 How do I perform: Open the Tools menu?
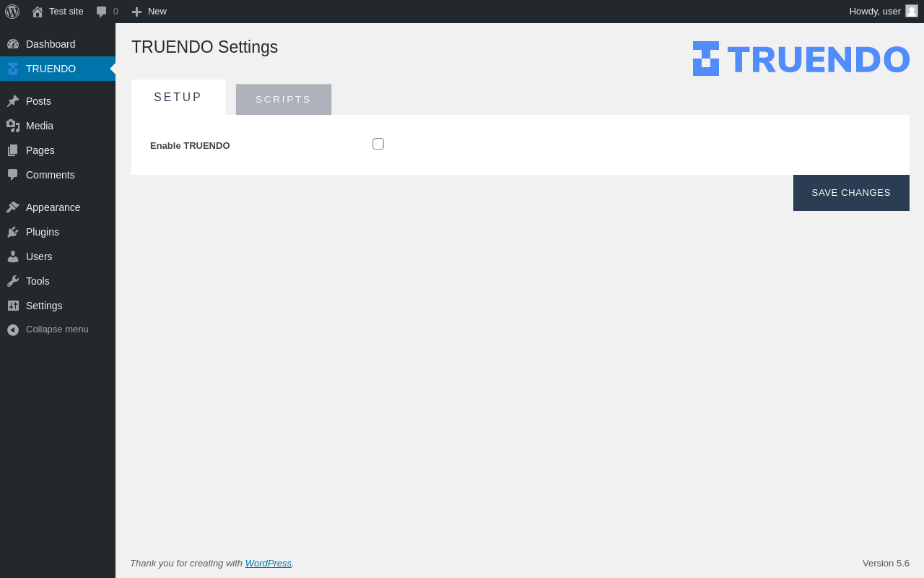[58, 281]
